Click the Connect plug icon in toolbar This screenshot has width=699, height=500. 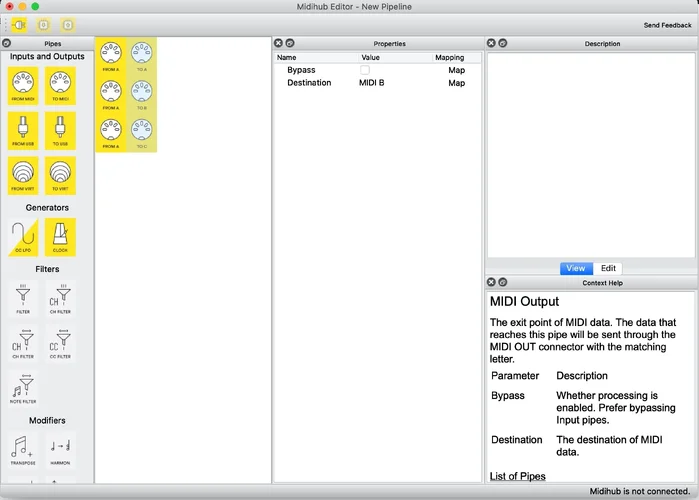pos(19,25)
